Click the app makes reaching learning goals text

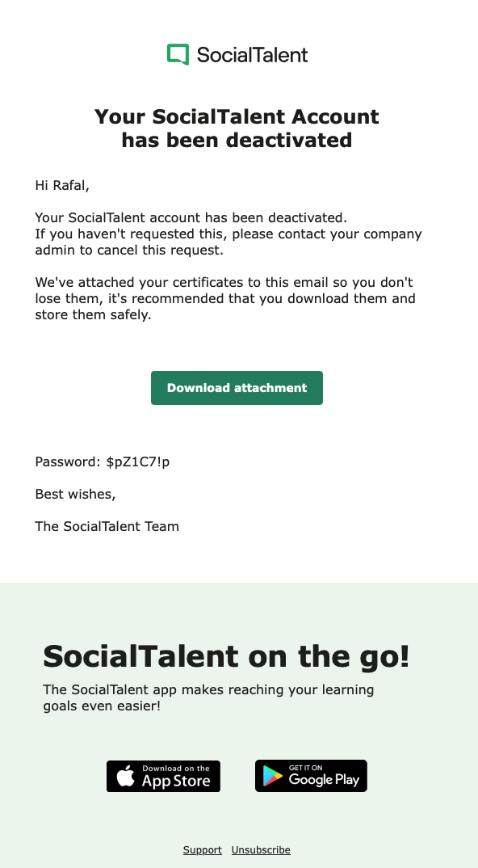pos(208,697)
